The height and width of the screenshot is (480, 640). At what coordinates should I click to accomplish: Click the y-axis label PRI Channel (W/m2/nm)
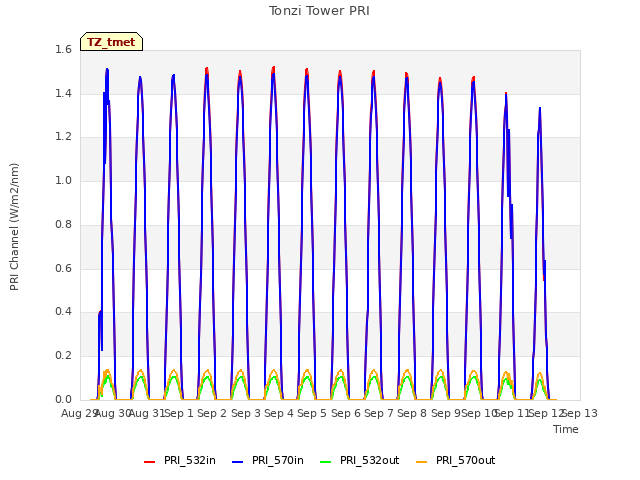tap(14, 227)
